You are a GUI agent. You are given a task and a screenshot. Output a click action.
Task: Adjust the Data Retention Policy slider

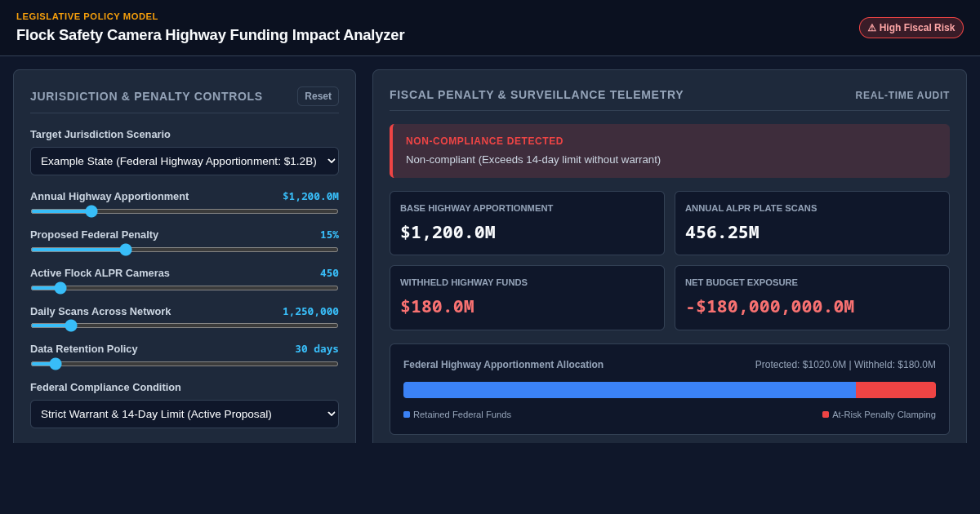pos(185,364)
